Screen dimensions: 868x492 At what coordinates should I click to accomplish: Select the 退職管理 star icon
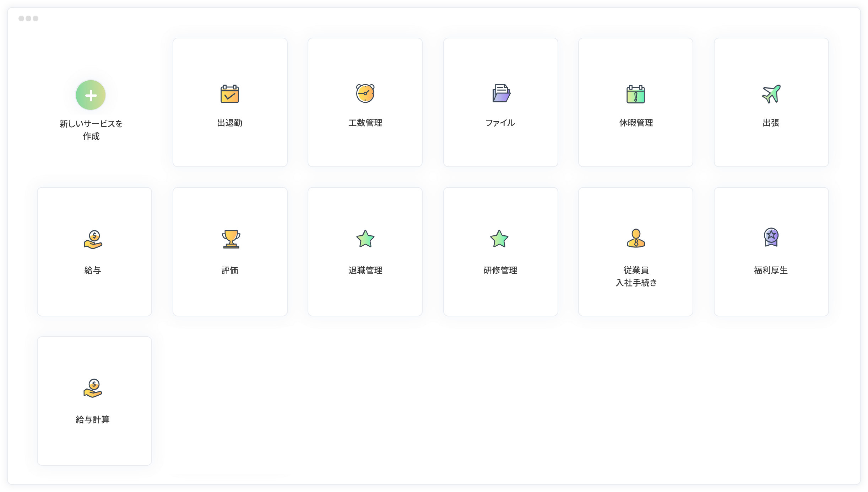[x=365, y=239]
